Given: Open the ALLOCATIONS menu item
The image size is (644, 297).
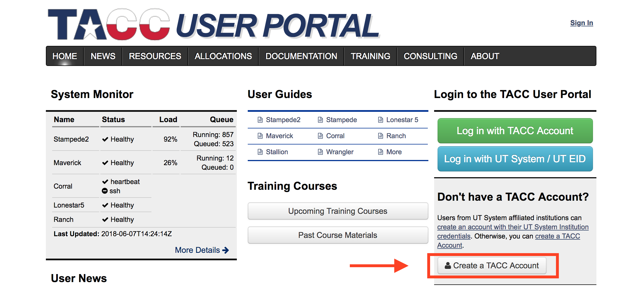Looking at the screenshot, I should point(223,56).
